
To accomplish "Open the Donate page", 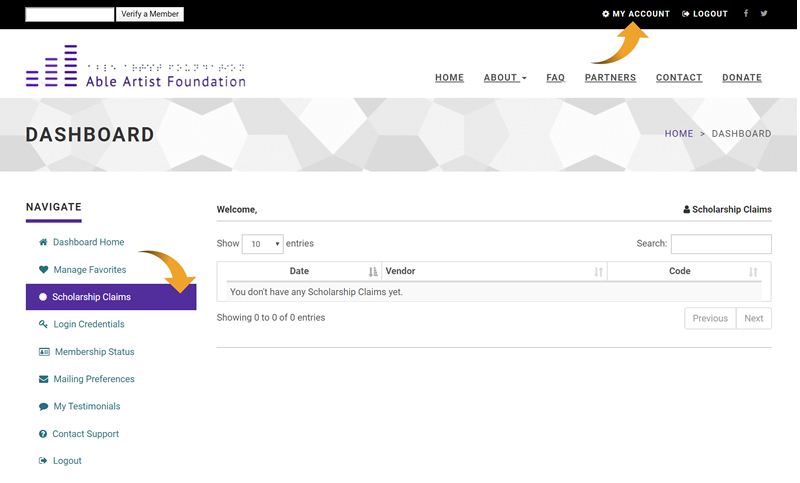I will tap(742, 78).
